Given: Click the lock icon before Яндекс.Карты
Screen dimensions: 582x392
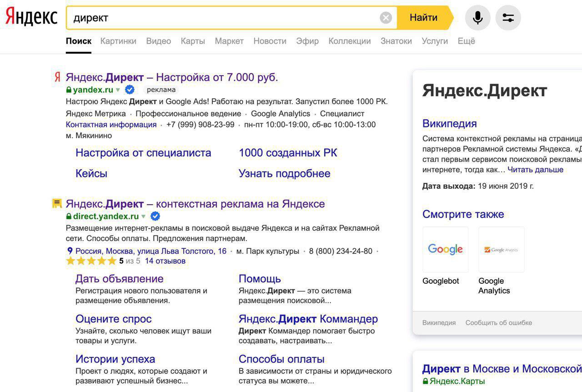Looking at the screenshot, I should pyautogui.click(x=425, y=381).
